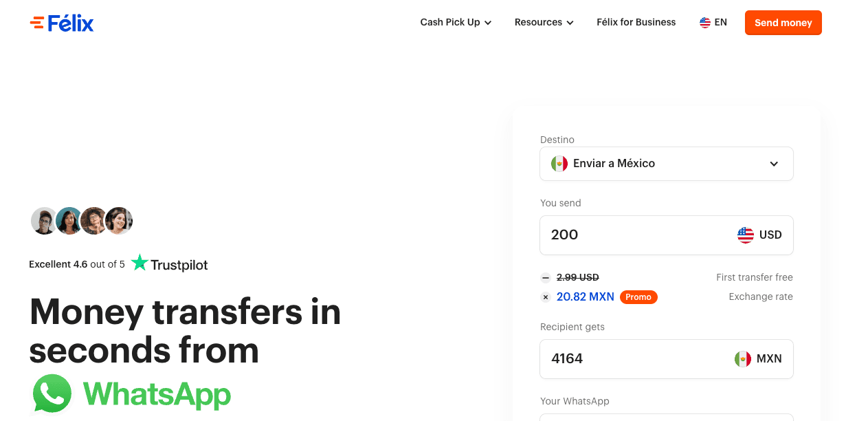
Task: Click the US flag beside USD
Action: 746,235
